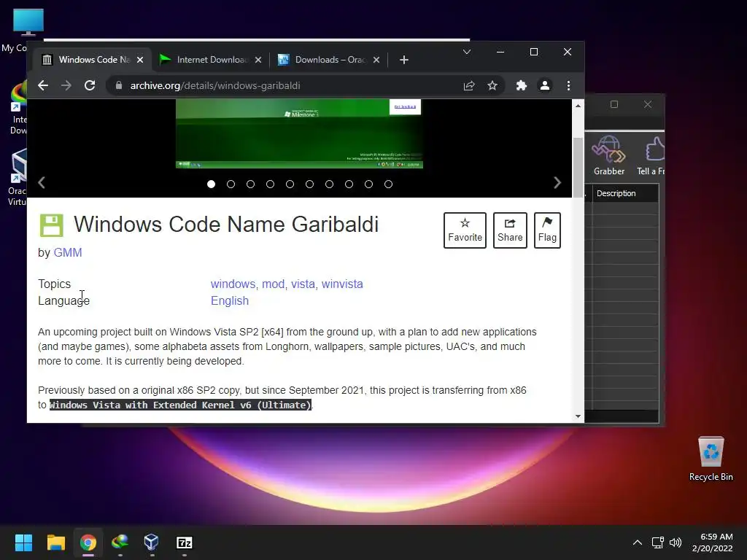Click the Description column header in background window
Screen dimensions: 747x560
625,193
